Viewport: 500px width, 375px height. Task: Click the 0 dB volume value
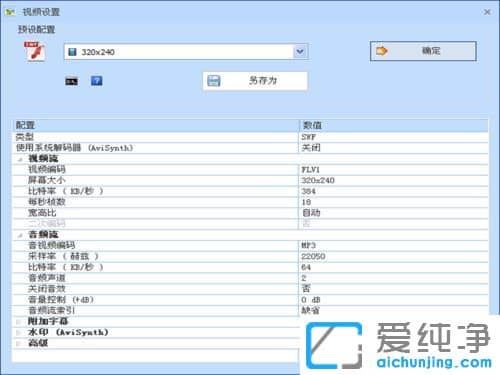pos(311,300)
